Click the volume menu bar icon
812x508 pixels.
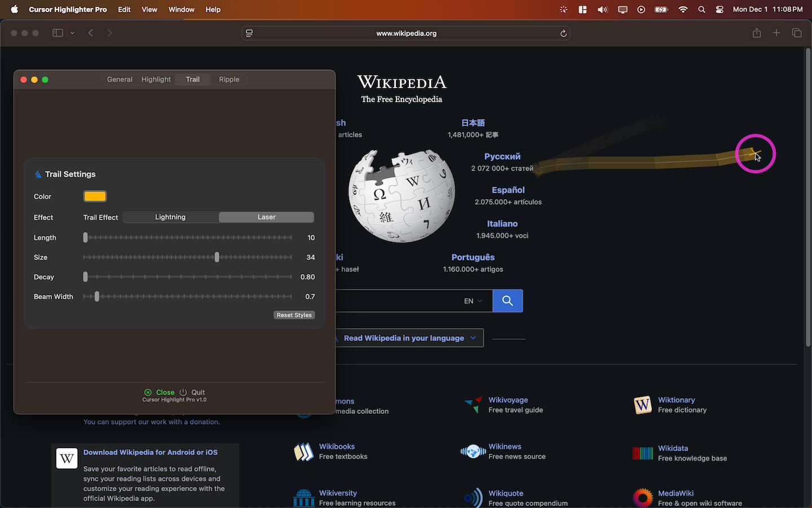[x=602, y=9]
